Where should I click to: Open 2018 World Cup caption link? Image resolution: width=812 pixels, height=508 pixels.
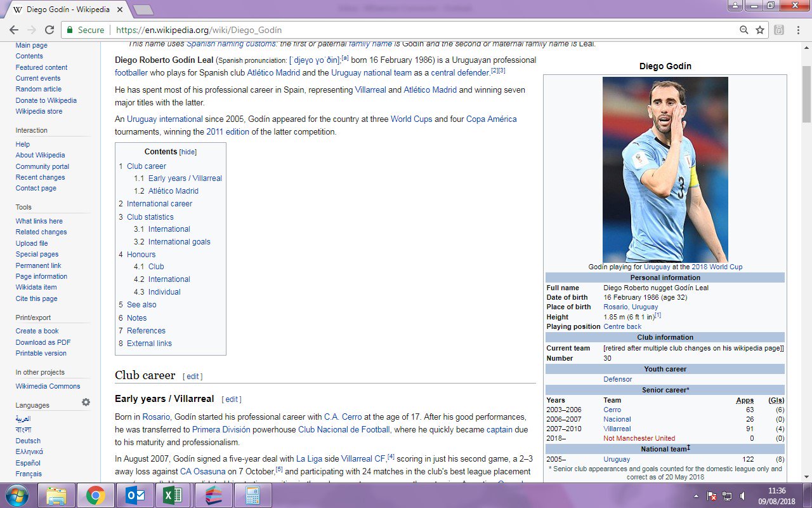pos(717,267)
